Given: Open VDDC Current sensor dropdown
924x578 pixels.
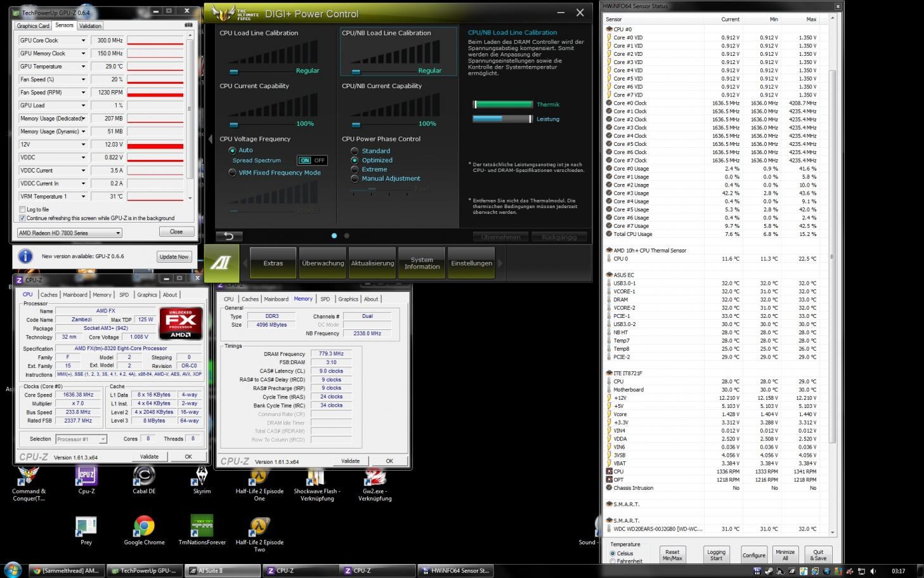Looking at the screenshot, I should tap(83, 170).
